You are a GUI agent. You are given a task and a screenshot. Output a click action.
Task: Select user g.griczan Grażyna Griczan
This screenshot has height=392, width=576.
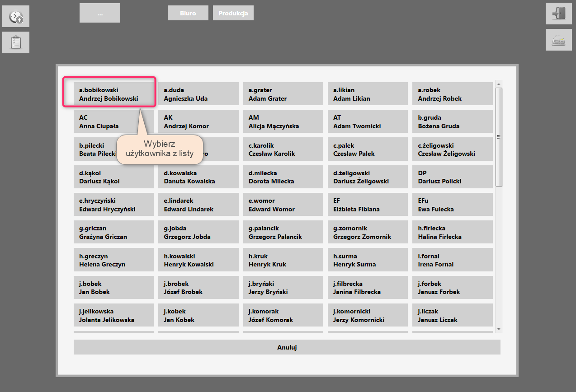(x=113, y=232)
